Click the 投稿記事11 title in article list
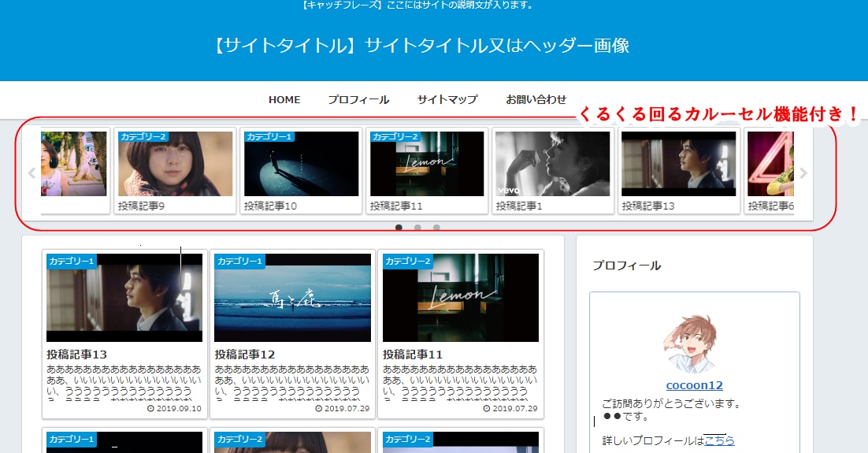 (x=413, y=355)
